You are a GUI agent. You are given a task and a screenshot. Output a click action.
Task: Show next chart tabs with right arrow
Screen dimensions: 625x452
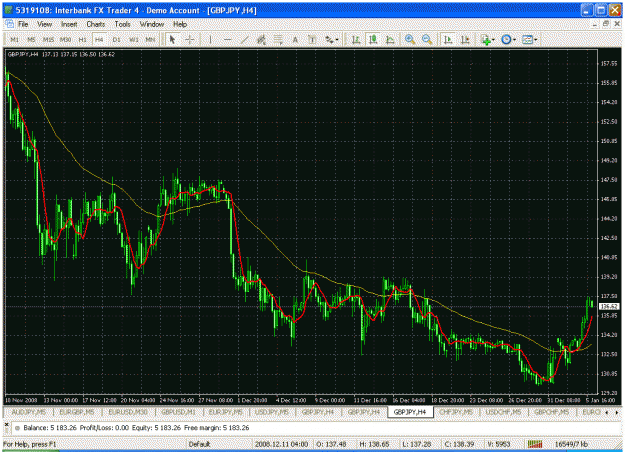click(617, 412)
